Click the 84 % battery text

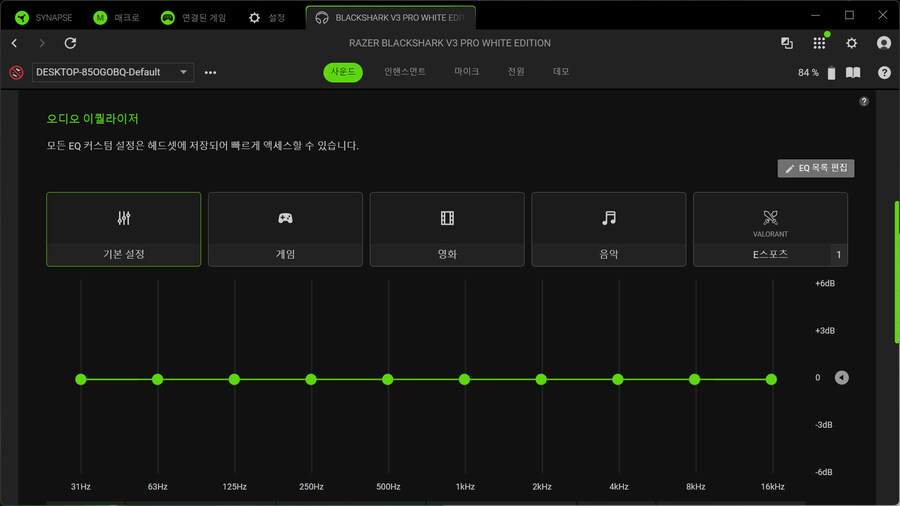tap(808, 73)
